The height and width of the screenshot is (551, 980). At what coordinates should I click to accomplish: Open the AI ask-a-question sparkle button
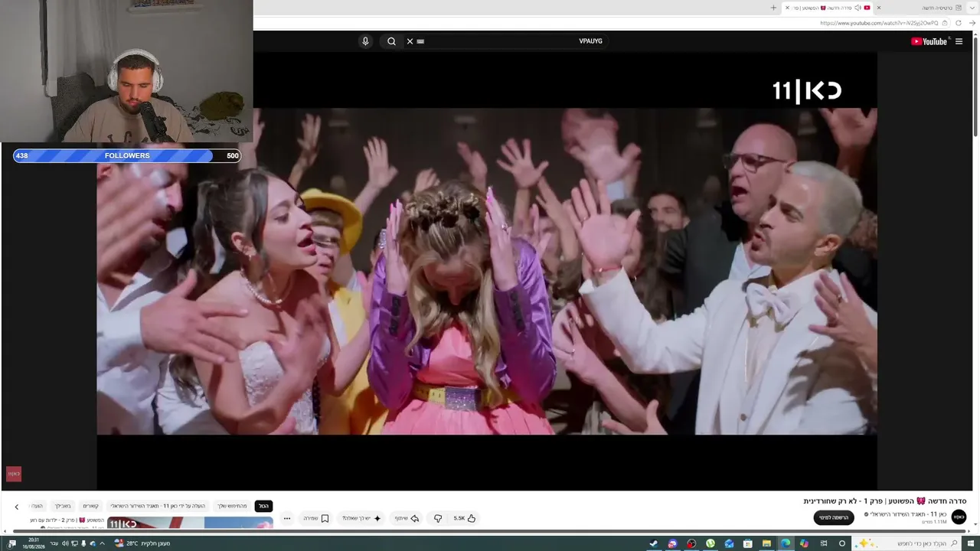pyautogui.click(x=362, y=518)
